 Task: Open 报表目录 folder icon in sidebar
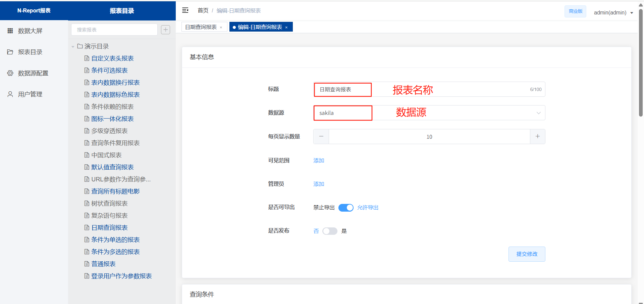[x=10, y=52]
